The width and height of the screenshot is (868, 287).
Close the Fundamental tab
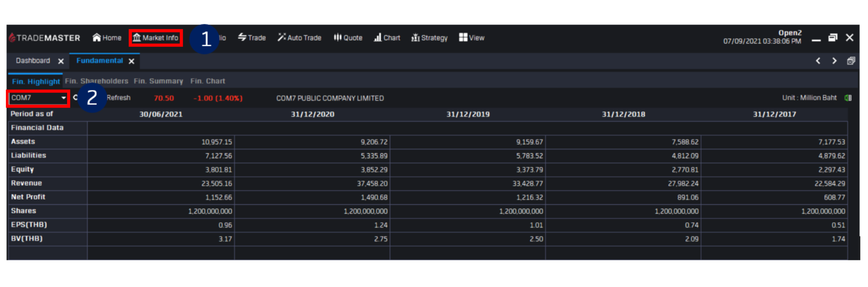point(131,61)
